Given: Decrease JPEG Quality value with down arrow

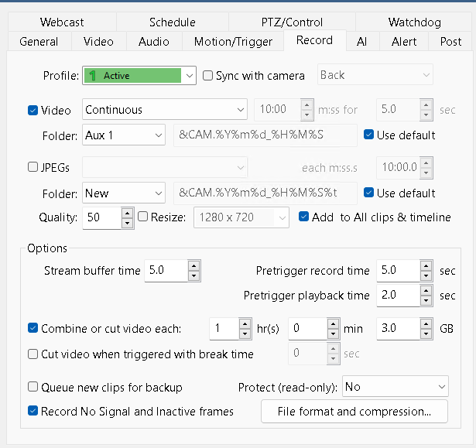Looking at the screenshot, I should click(128, 223).
